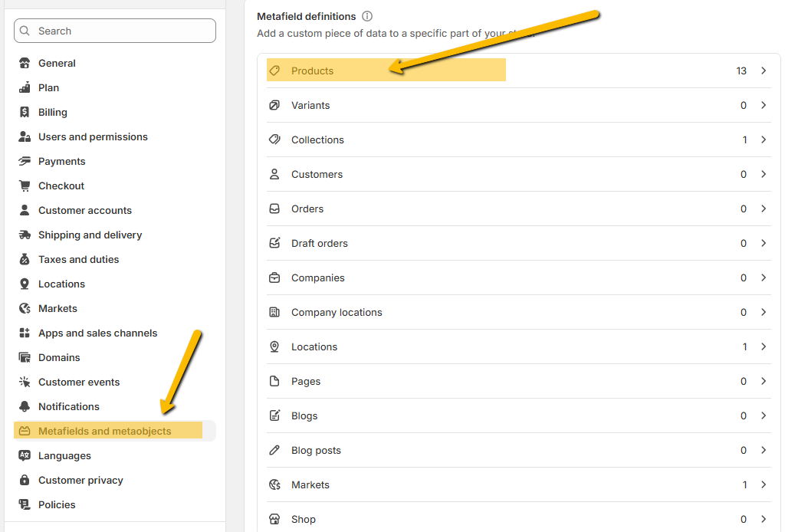The width and height of the screenshot is (785, 532).
Task: Click the Draft orders icon
Action: 274,243
